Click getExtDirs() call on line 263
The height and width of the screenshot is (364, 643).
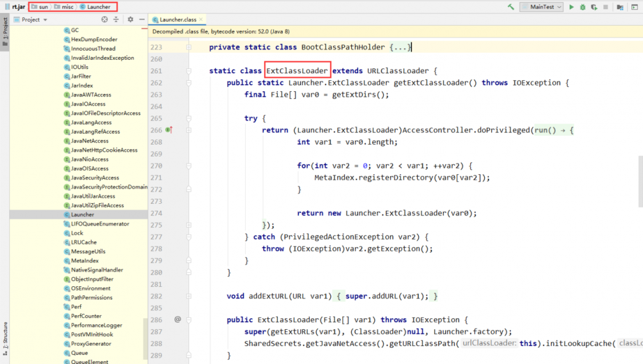pos(360,95)
